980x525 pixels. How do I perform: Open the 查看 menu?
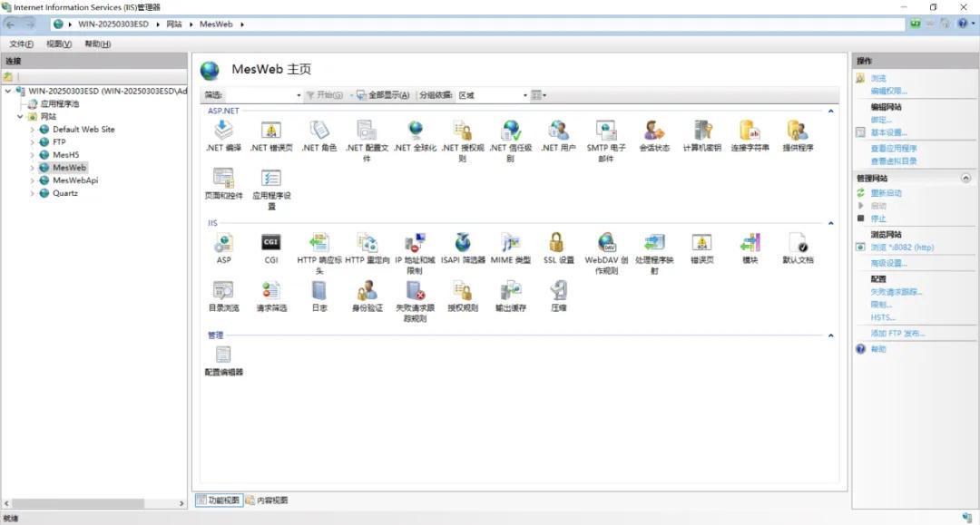[57, 43]
